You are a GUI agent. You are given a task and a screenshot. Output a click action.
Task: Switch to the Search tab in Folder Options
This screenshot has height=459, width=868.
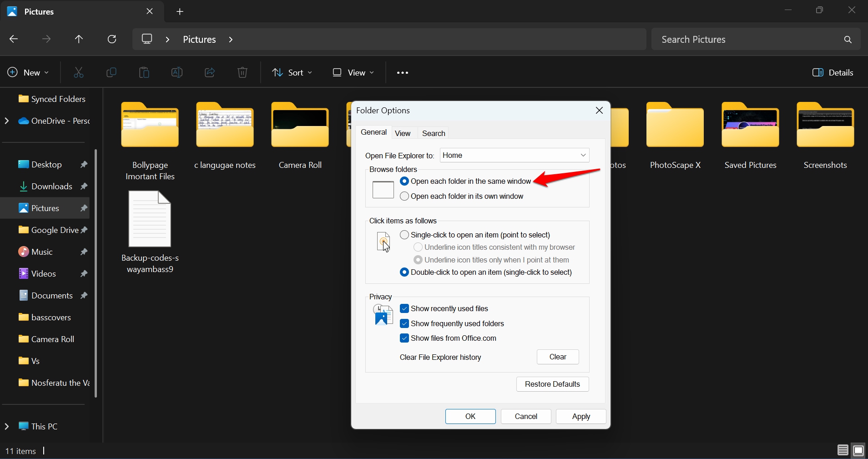(433, 133)
